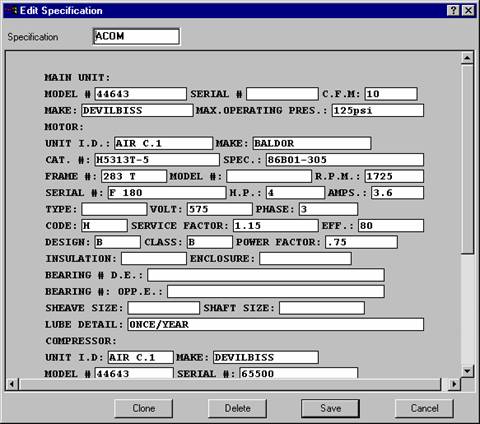This screenshot has height=424, width=480.
Task: Click the MAIN UNIT: heading text
Action: (77, 78)
